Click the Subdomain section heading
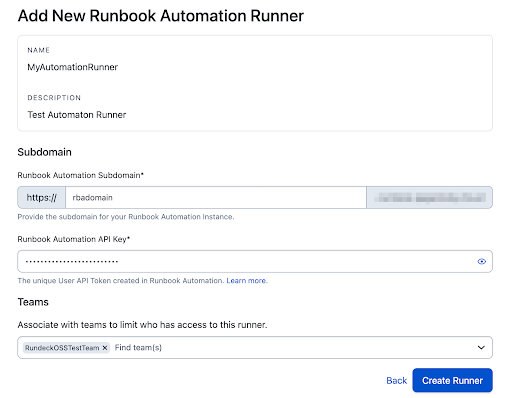The width and height of the screenshot is (512, 398). [x=44, y=152]
